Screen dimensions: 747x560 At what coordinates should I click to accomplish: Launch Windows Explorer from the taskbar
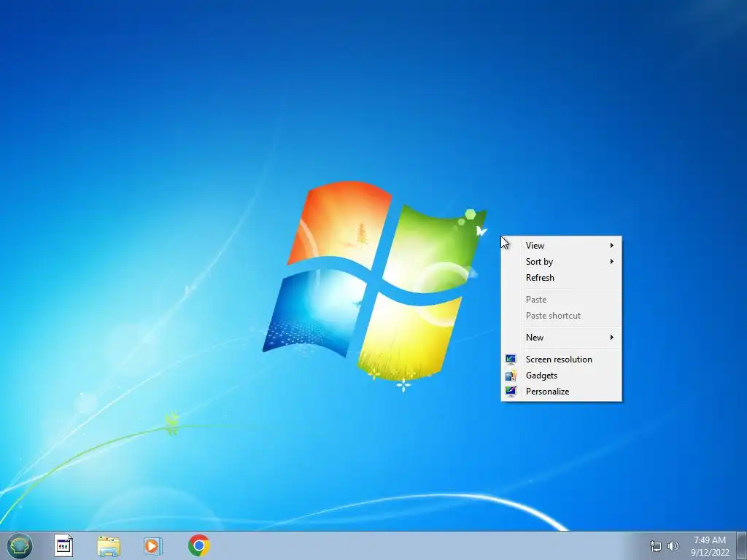109,546
